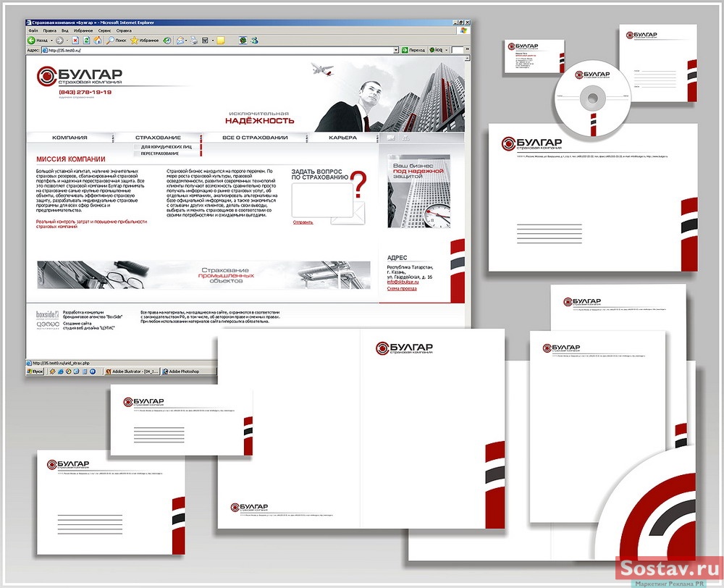Click the Print icon in IE toolbar
724x588 pixels.
tap(193, 41)
